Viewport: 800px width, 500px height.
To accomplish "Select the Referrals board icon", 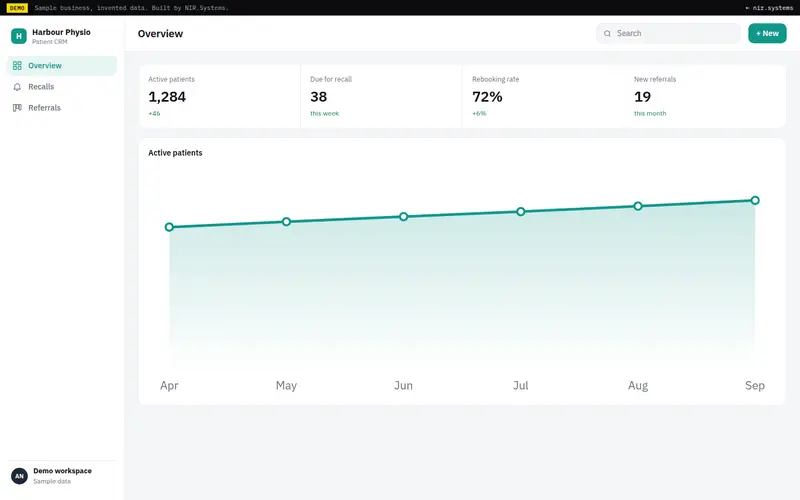I will 17,108.
